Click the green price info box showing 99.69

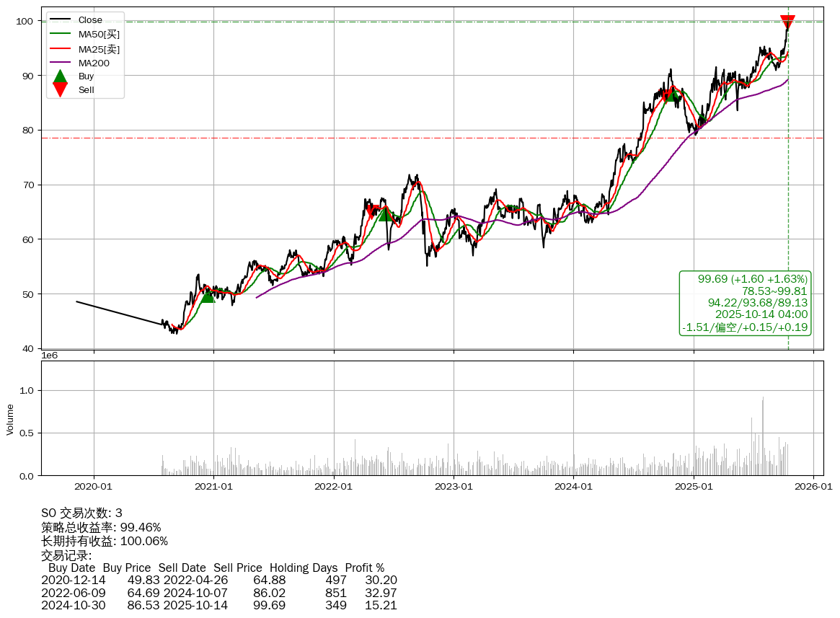[746, 303]
